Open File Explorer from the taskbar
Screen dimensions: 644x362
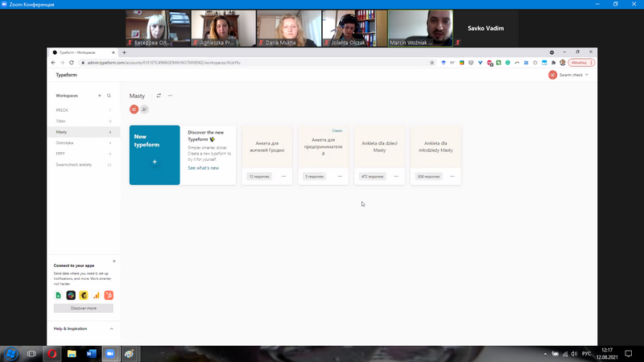(x=72, y=354)
